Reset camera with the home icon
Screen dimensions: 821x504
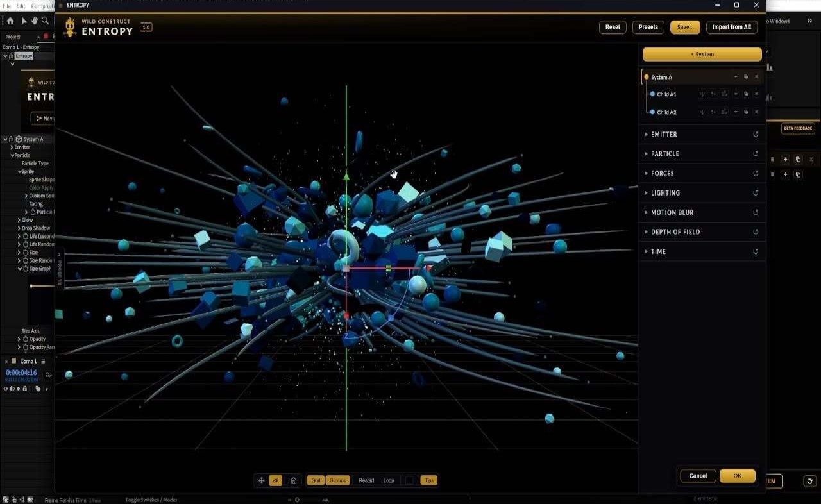[x=293, y=480]
